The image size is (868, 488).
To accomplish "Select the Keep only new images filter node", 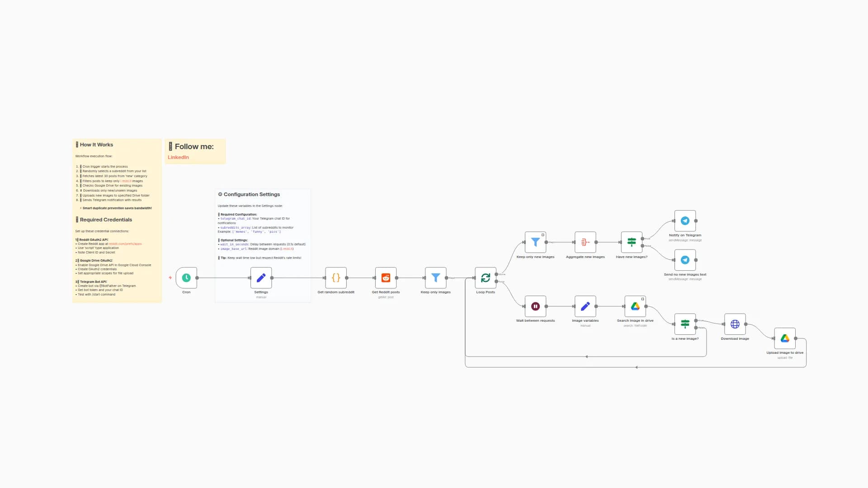I will tap(535, 242).
